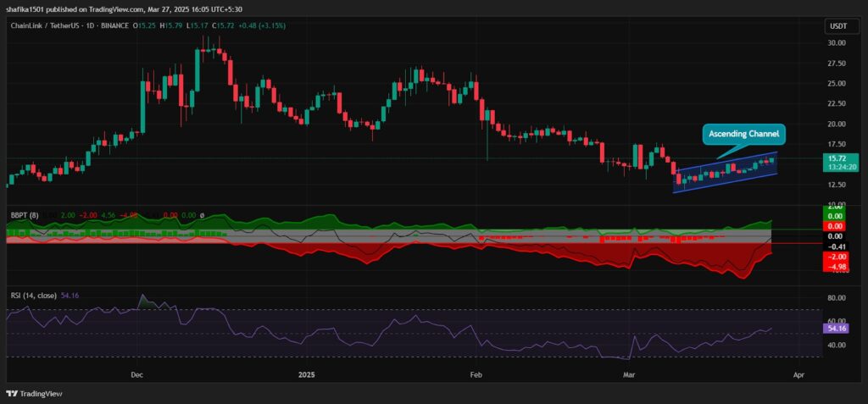Open the USDT currency selector
The width and height of the screenshot is (868, 404).
tap(836, 26)
